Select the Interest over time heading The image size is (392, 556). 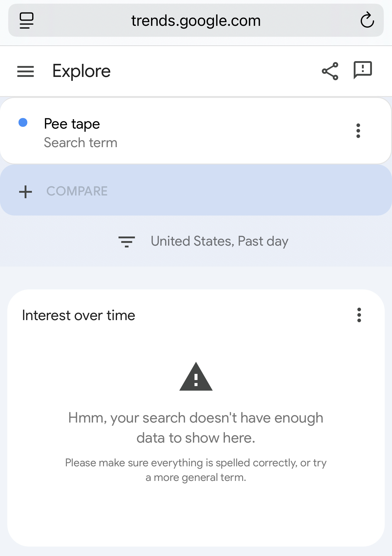point(79,315)
